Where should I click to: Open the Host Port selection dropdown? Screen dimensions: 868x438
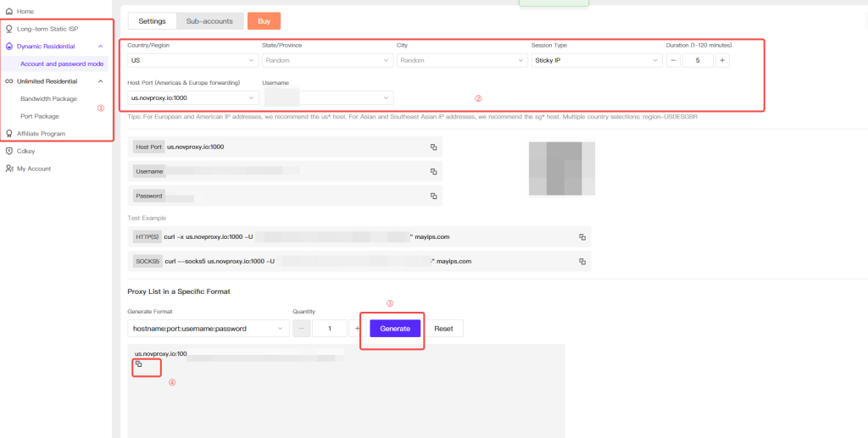click(192, 97)
